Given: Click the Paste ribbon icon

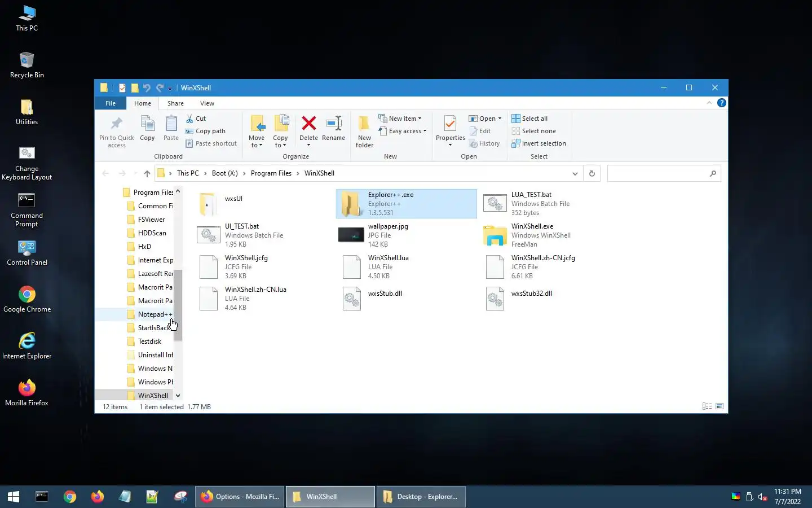Looking at the screenshot, I should [x=171, y=128].
